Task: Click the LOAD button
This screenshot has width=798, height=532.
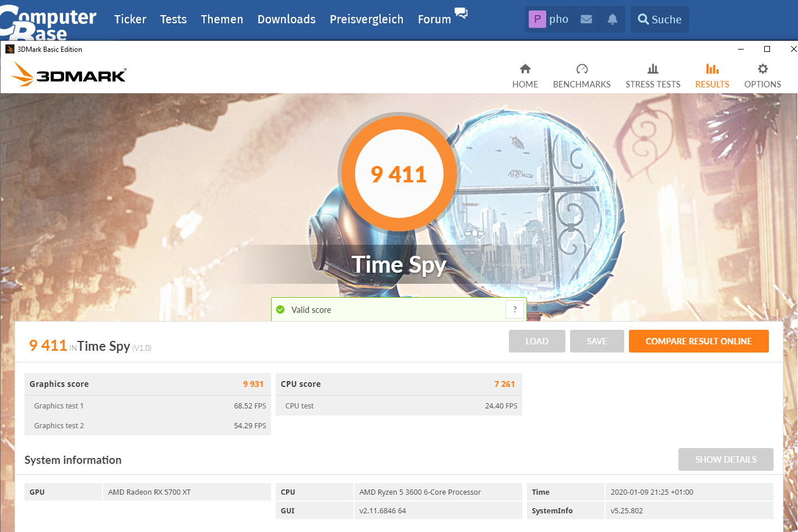Action: point(537,341)
